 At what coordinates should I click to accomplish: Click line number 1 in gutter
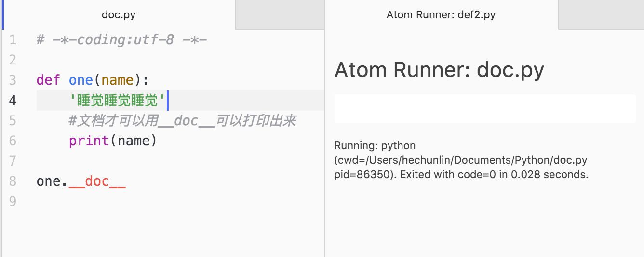[13, 39]
